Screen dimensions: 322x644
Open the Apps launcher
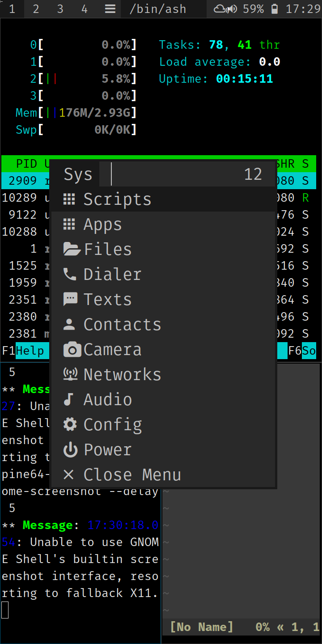coord(102,224)
